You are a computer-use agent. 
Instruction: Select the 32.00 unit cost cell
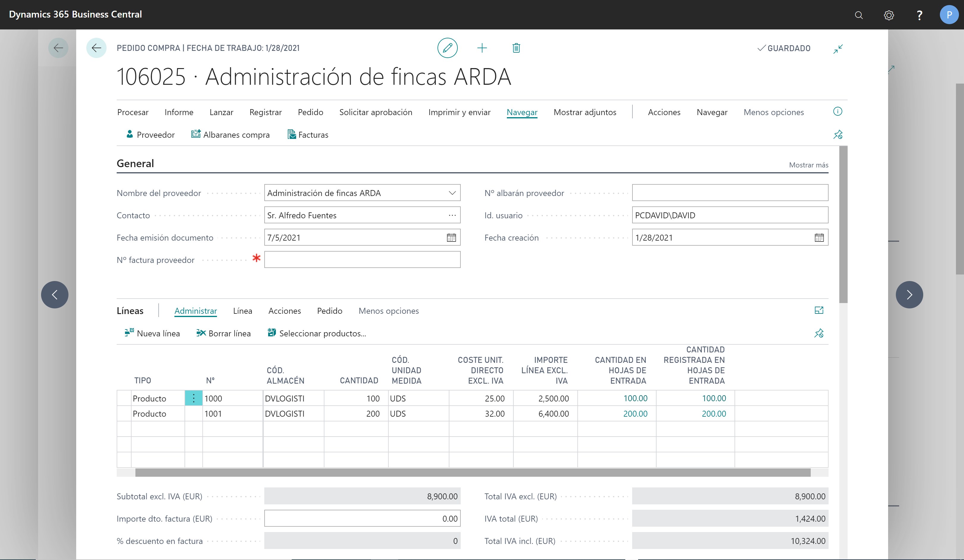pyautogui.click(x=481, y=414)
